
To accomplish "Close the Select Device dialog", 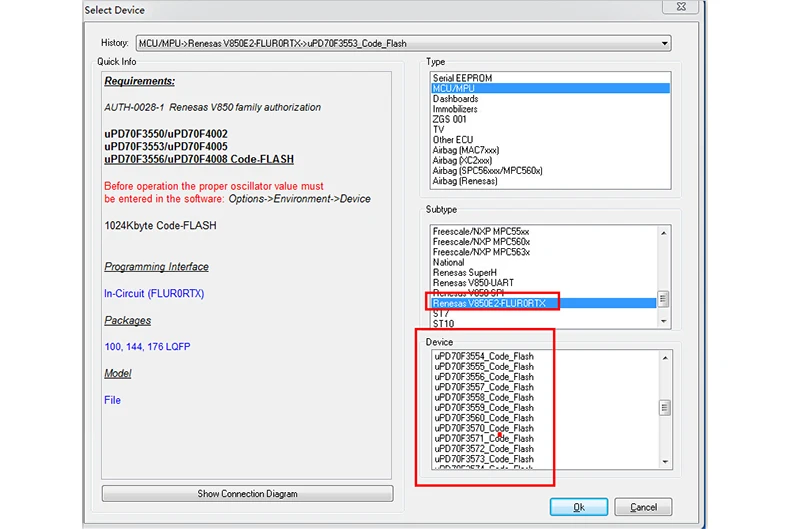I will tap(681, 7).
